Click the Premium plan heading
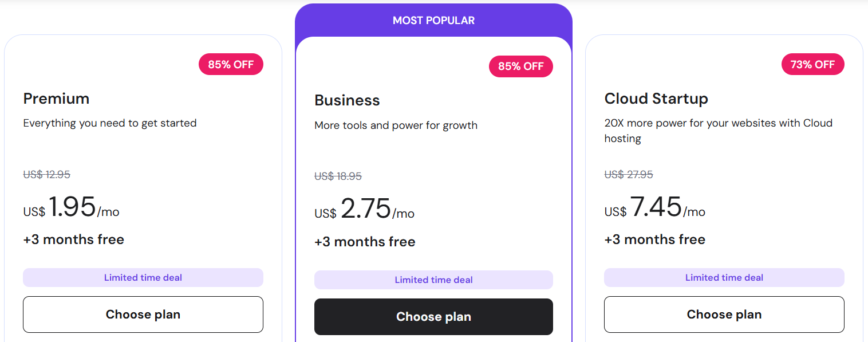Image resolution: width=868 pixels, height=342 pixels. 56,99
